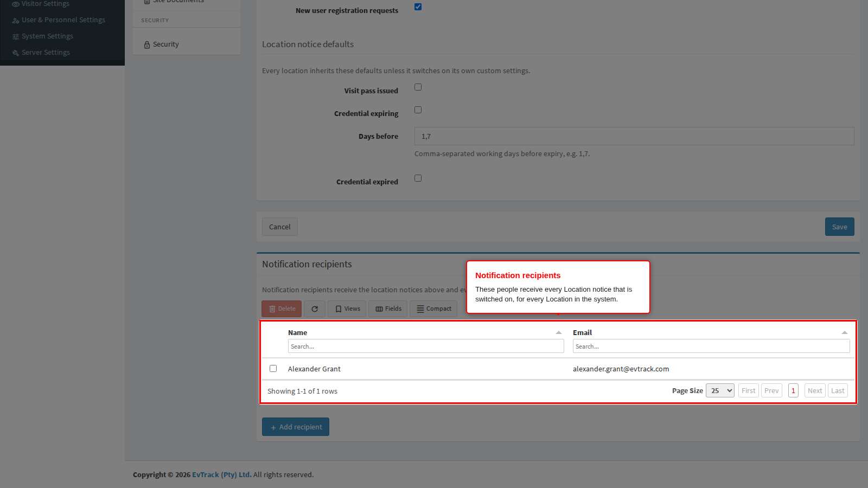Click the User & Personnel Settings icon
The width and height of the screenshot is (868, 488).
pos(16,21)
